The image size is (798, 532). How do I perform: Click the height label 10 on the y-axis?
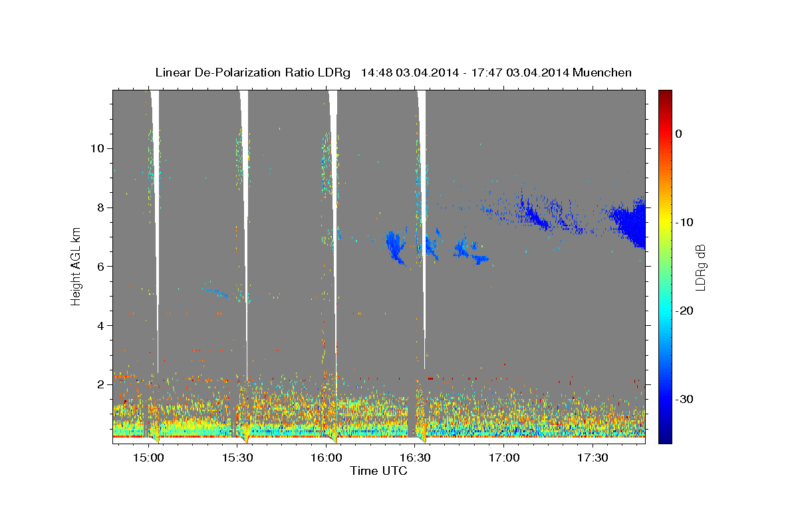click(x=96, y=148)
